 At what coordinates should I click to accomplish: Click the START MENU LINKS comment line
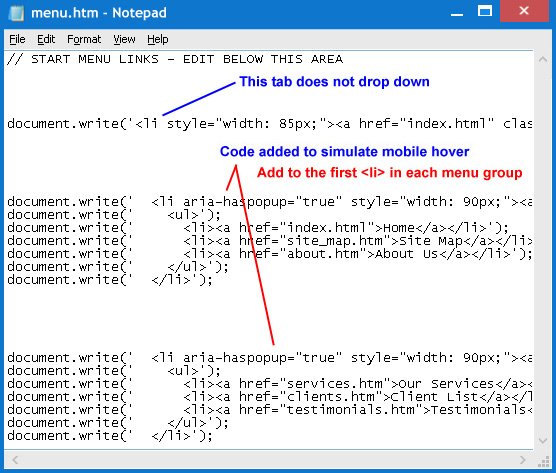(175, 59)
